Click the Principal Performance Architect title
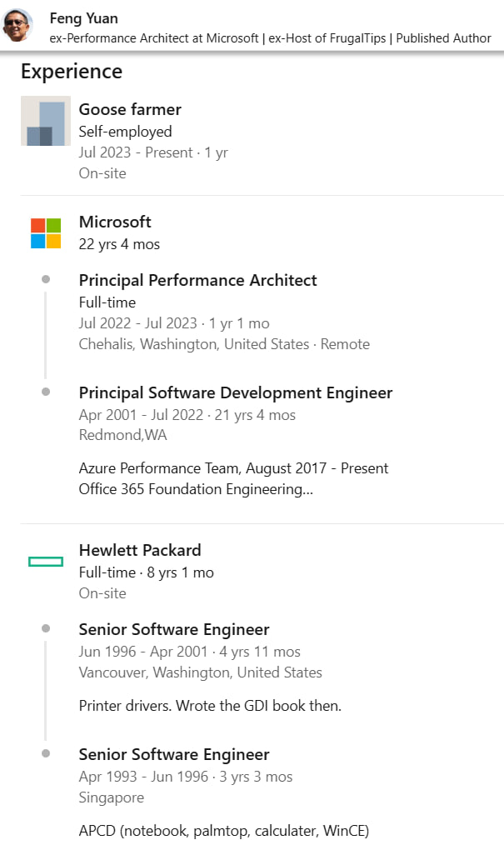504x845 pixels. point(197,280)
